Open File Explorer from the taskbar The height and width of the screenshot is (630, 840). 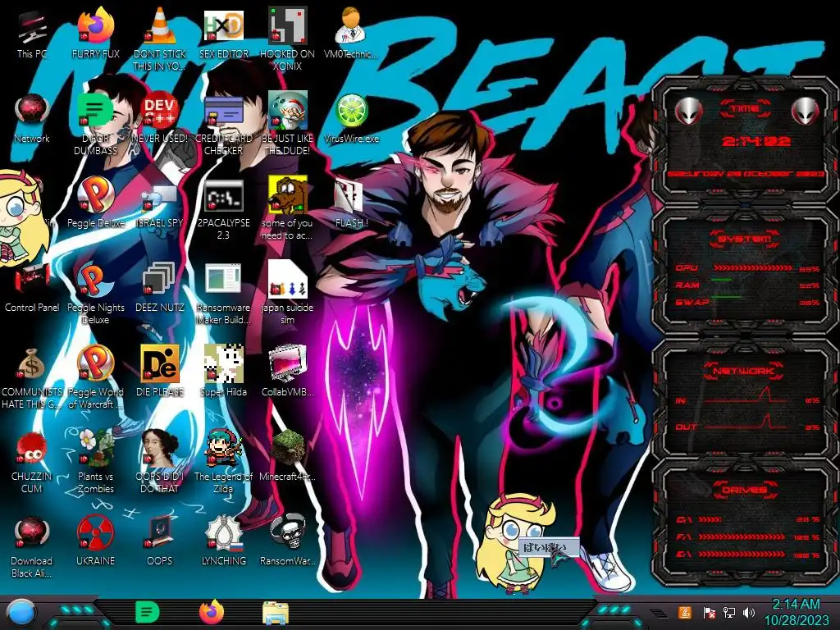(276, 613)
